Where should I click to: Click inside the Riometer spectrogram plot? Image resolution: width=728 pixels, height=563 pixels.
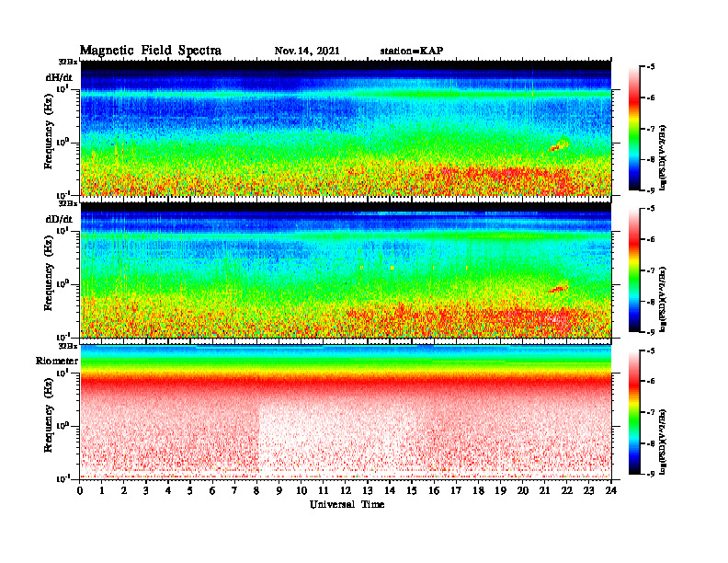[346, 412]
